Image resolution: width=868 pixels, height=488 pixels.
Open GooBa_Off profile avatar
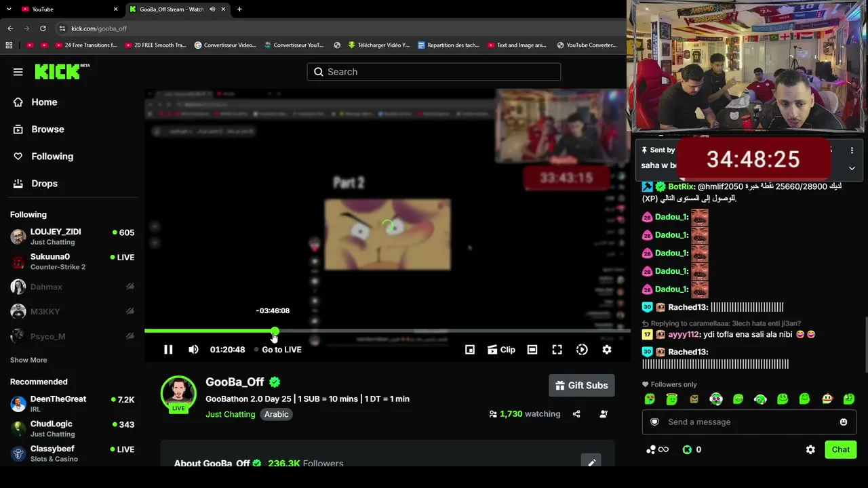pyautogui.click(x=178, y=394)
